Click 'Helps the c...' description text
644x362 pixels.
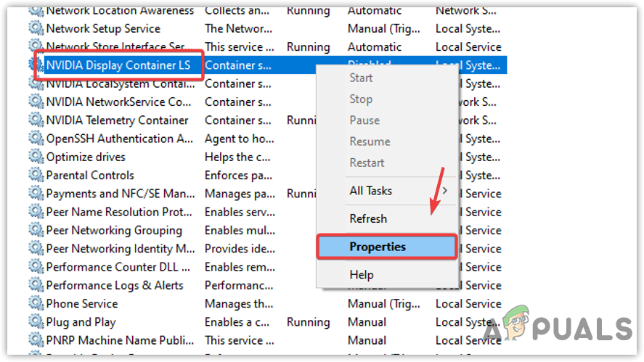coord(238,157)
